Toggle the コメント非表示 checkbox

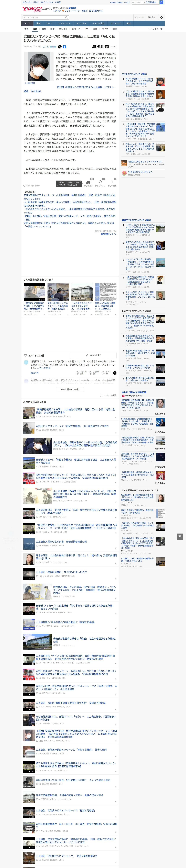[102, 395]
